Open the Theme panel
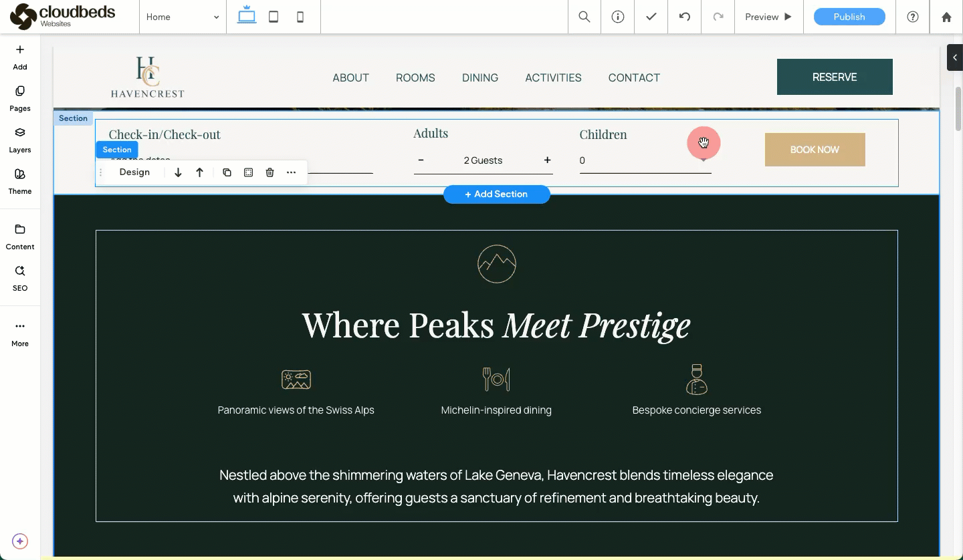 tap(20, 181)
